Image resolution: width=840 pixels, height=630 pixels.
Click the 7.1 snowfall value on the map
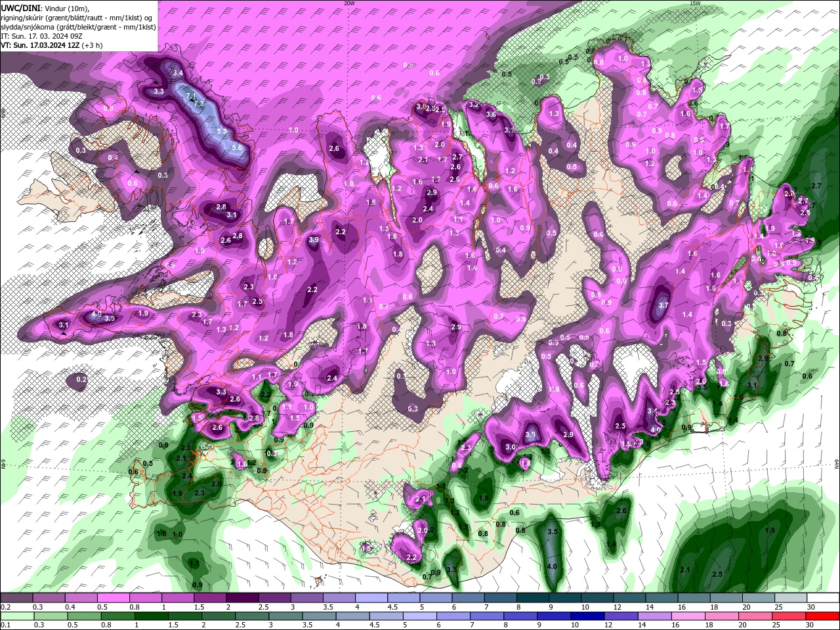coord(192,96)
